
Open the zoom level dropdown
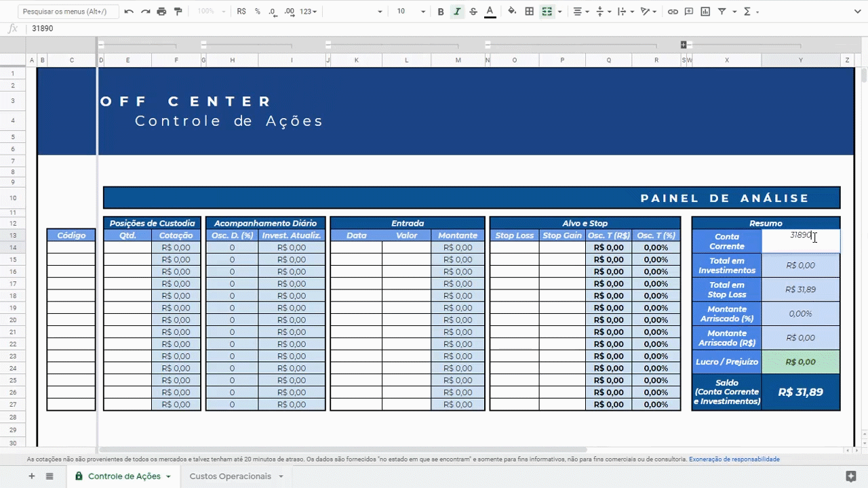210,12
